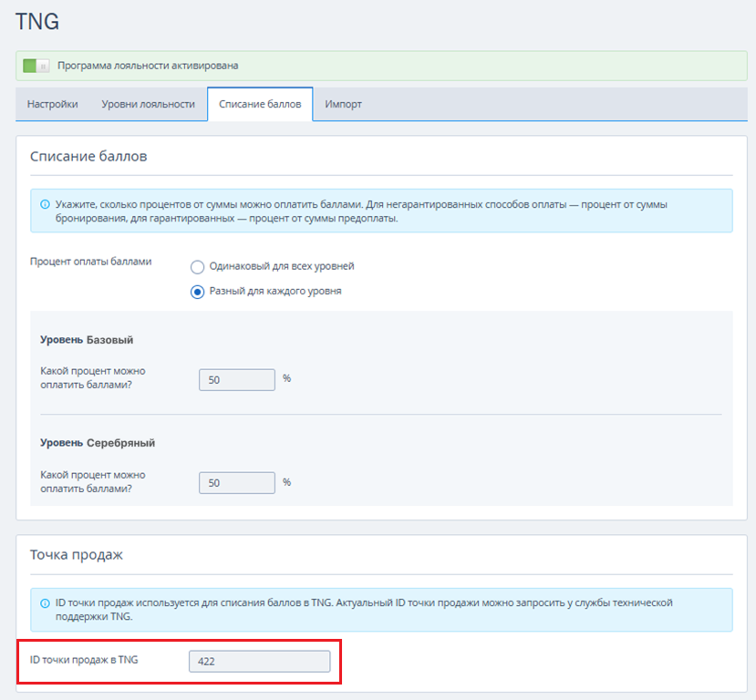Screen dimensions: 756x700
Task: Click the Процент оплаты баллами label
Action: [x=90, y=261]
